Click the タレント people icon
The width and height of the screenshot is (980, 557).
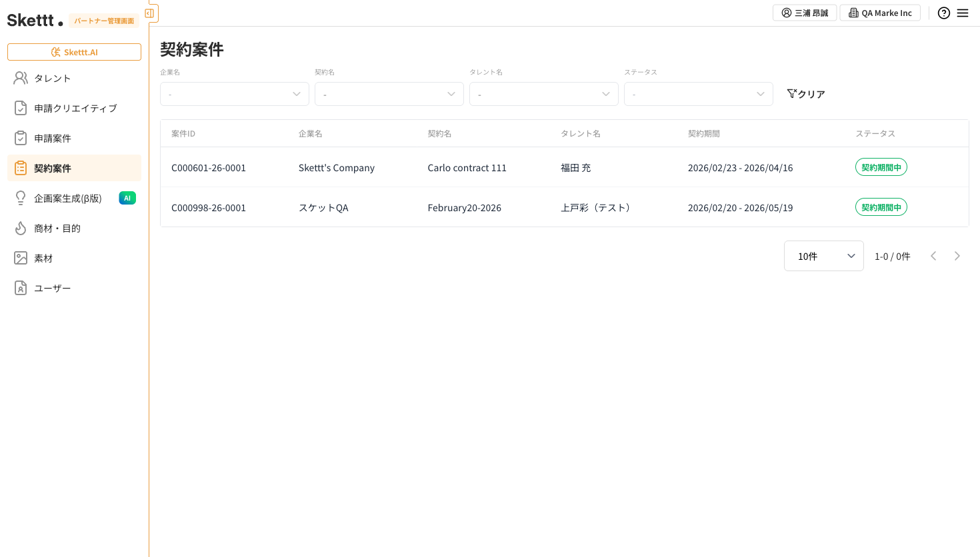pos(21,78)
